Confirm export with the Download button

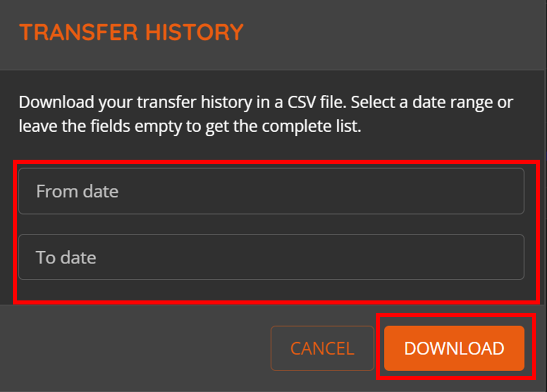click(x=454, y=348)
